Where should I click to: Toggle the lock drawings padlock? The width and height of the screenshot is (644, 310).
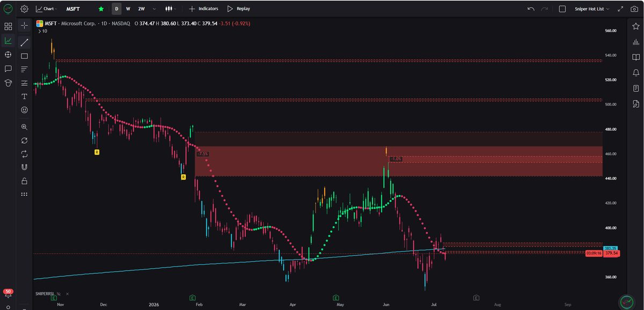pos(24,181)
